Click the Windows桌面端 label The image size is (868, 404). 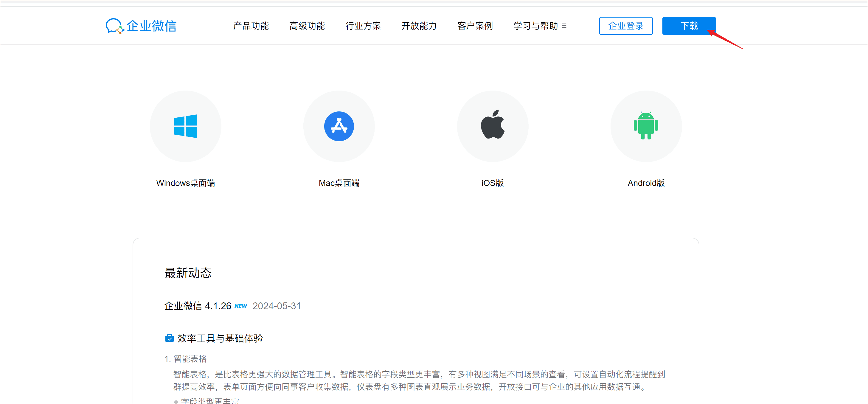(186, 183)
